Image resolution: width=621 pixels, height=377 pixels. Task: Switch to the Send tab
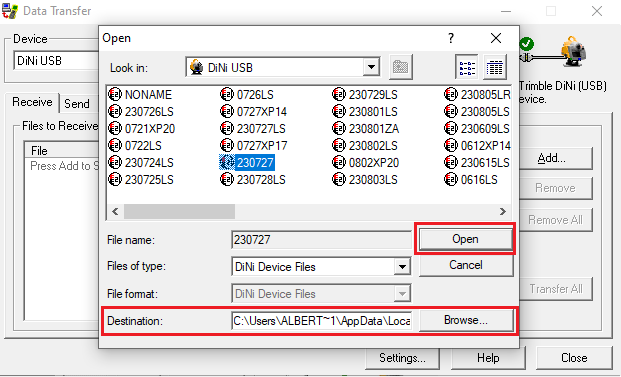77,104
